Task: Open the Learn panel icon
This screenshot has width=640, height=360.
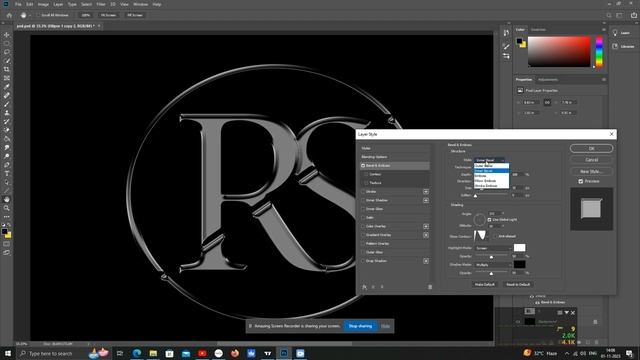Action: (615, 33)
